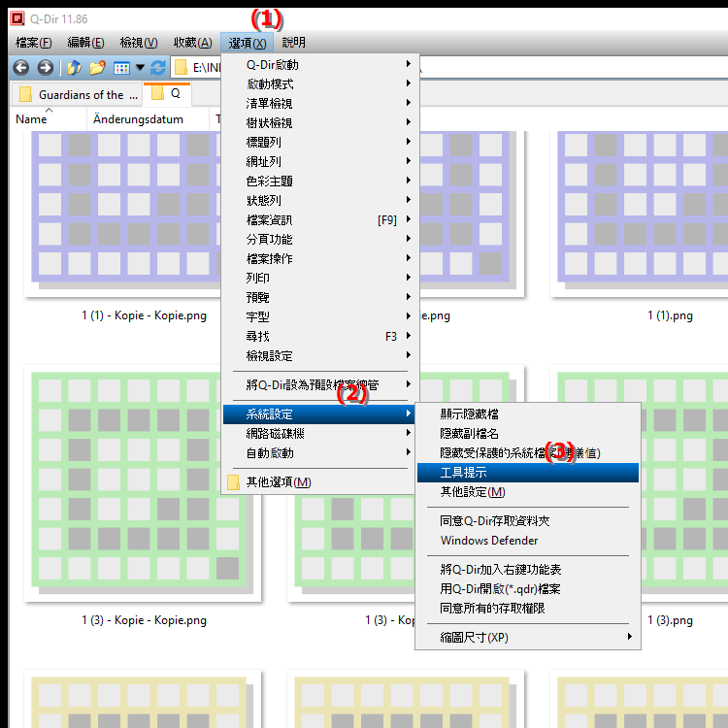
Task: Open 網路磁碟機 submenu
Action: point(320,434)
